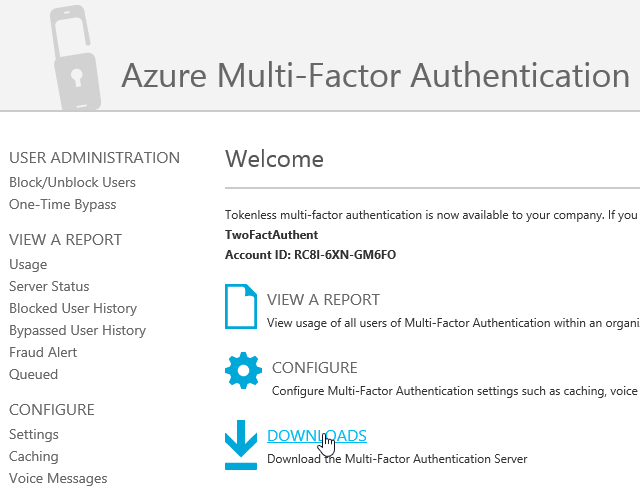The width and height of the screenshot is (640, 486).
Task: Click the Account ID text
Action: (311, 255)
